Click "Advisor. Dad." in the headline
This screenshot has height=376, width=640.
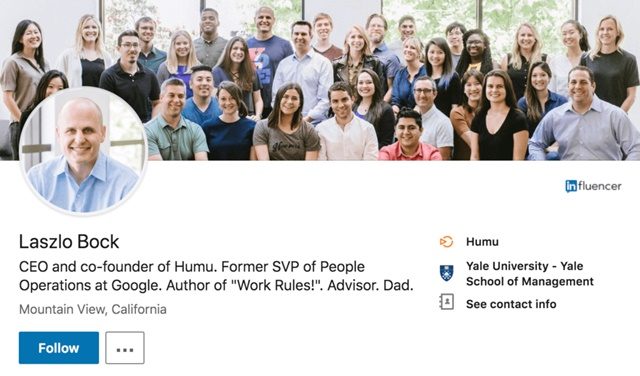(370, 285)
